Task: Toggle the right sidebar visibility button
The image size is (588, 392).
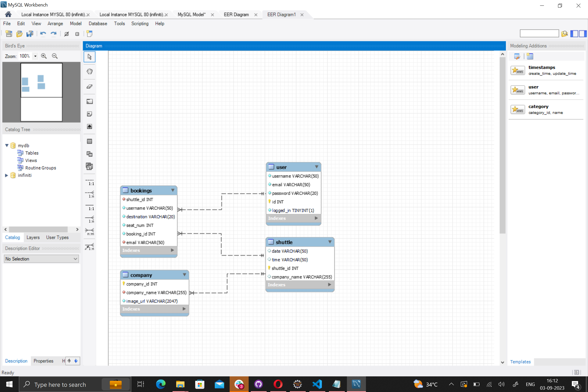Action: pos(583,34)
